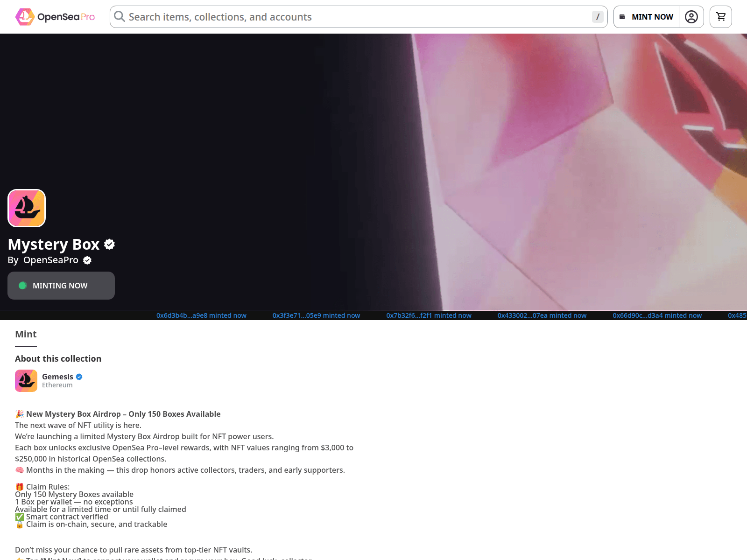This screenshot has width=747, height=560.
Task: Click the Months in the making line
Action: (x=180, y=470)
